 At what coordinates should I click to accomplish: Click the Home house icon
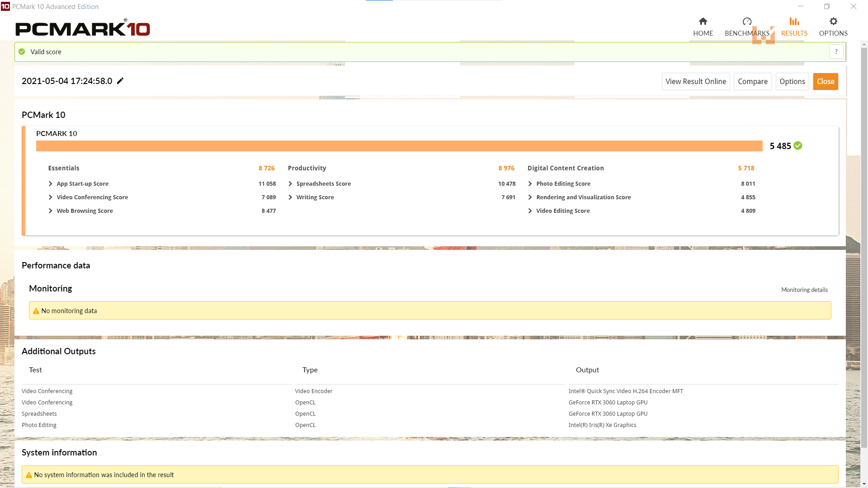(703, 21)
